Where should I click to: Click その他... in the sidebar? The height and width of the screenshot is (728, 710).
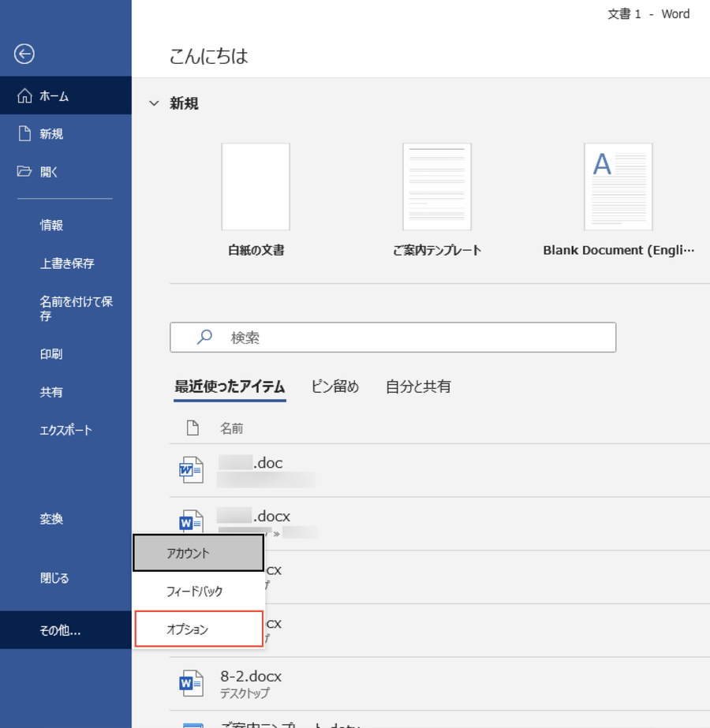point(65,630)
